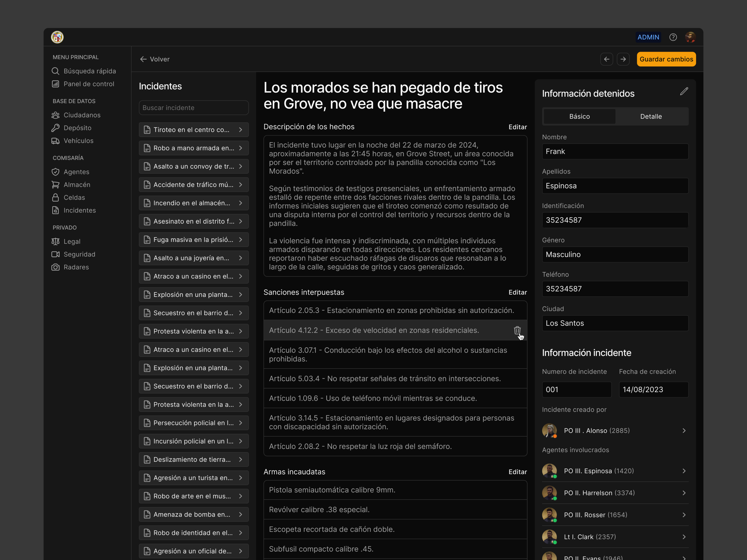Expand agent PO II Harrelson entry

tap(615, 493)
